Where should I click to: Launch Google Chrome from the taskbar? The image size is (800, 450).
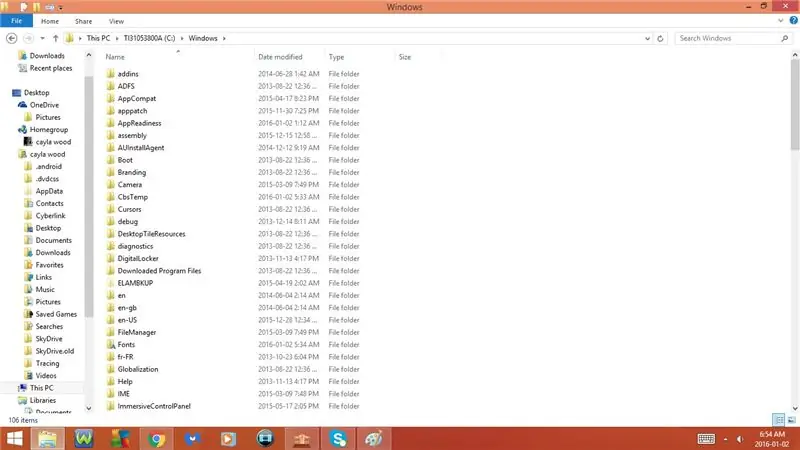156,439
